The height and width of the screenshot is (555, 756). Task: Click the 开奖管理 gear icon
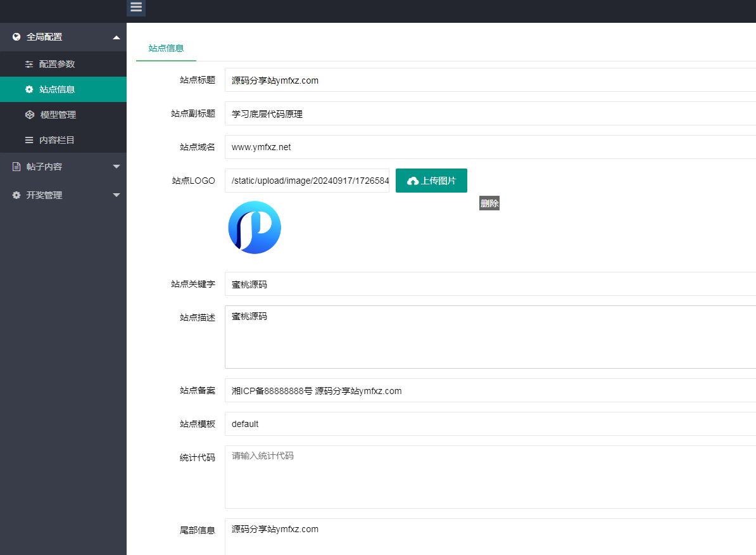pos(16,195)
